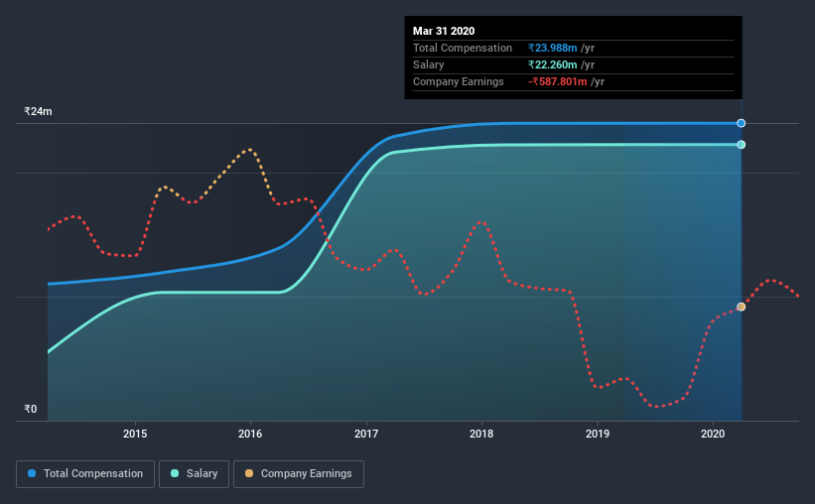Screen dimensions: 815x504
Task: Click the 2020 x-axis label
Action: (713, 434)
